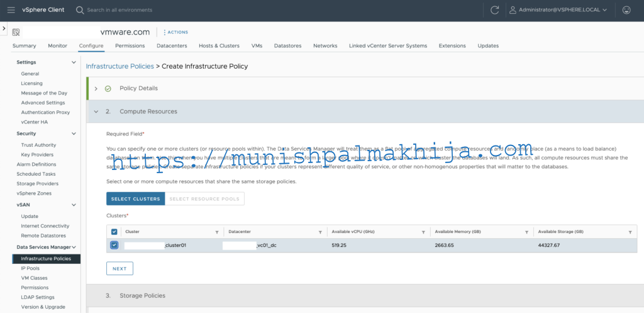Open Storage Providers
Screen dimensions: 644x313
coord(37,183)
